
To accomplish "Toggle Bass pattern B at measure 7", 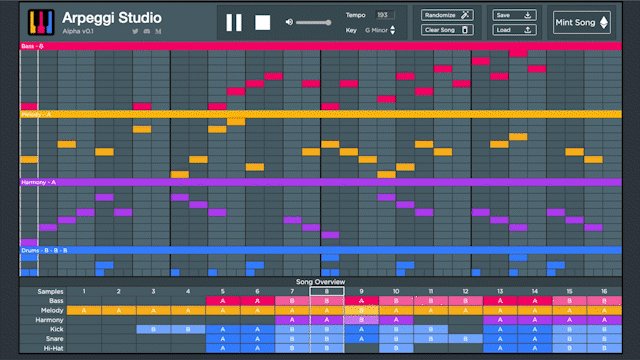I will 292,301.
